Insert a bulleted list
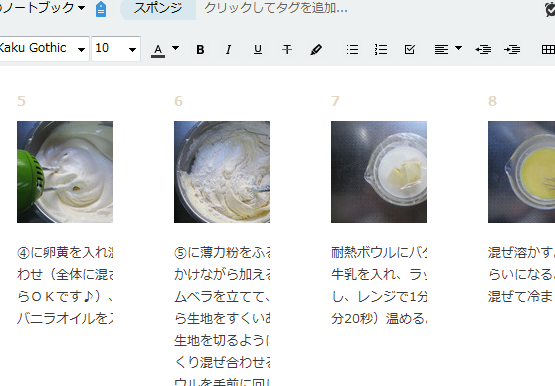 (352, 50)
